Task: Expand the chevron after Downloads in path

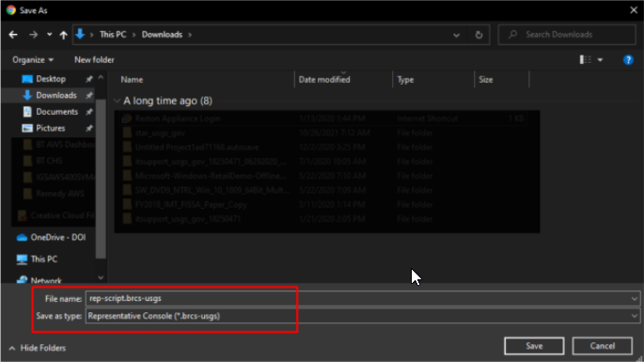Action: [190, 35]
